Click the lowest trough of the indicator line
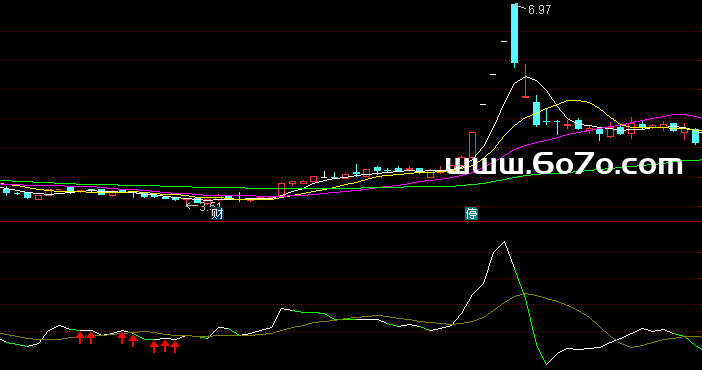Viewport: 702px width, 370px height. pos(546,364)
